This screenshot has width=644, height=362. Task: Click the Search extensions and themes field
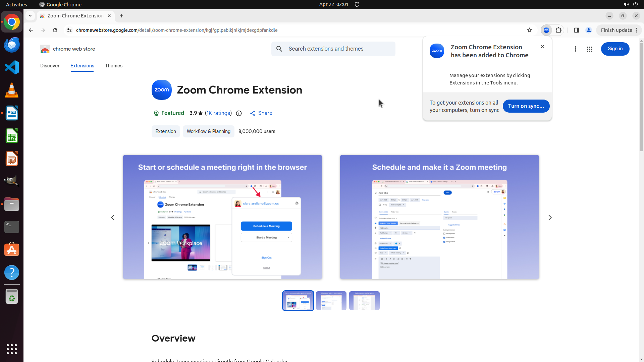339,49
